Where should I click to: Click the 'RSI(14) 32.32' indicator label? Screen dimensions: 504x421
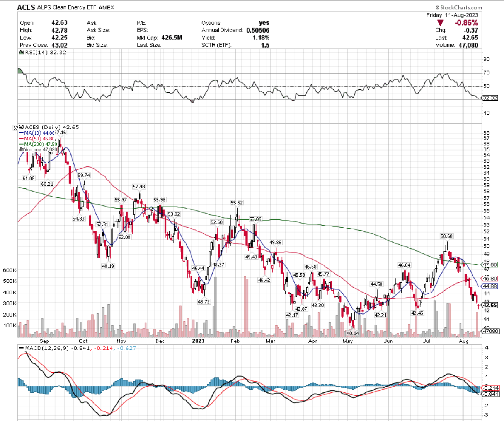pyautogui.click(x=46, y=53)
